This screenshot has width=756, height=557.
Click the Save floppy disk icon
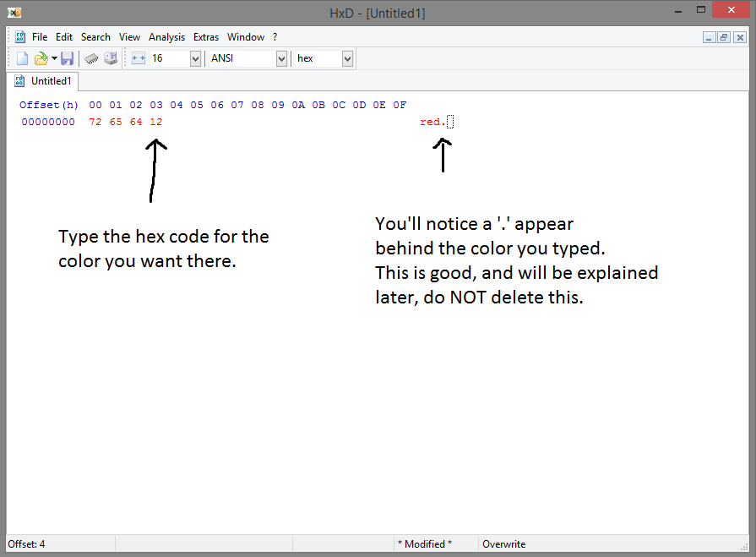click(67, 58)
